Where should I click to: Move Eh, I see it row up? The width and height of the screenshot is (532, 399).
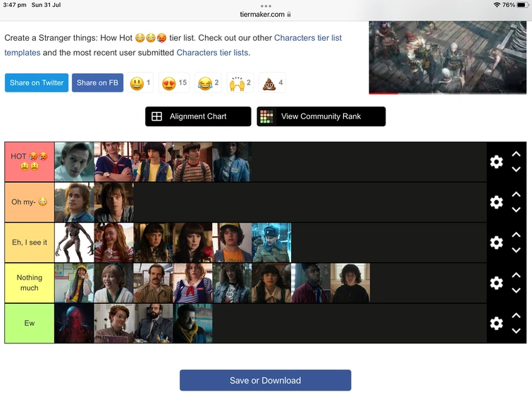pos(516,235)
